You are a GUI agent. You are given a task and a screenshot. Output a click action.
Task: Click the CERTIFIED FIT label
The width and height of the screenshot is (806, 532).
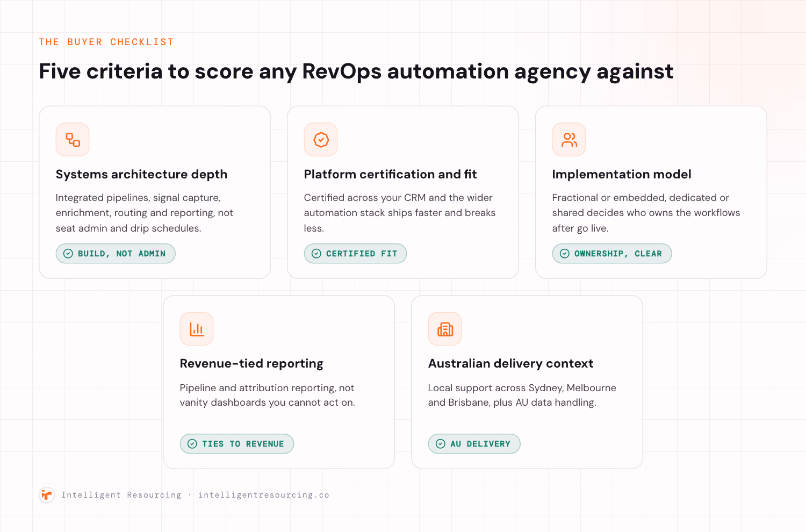click(362, 254)
